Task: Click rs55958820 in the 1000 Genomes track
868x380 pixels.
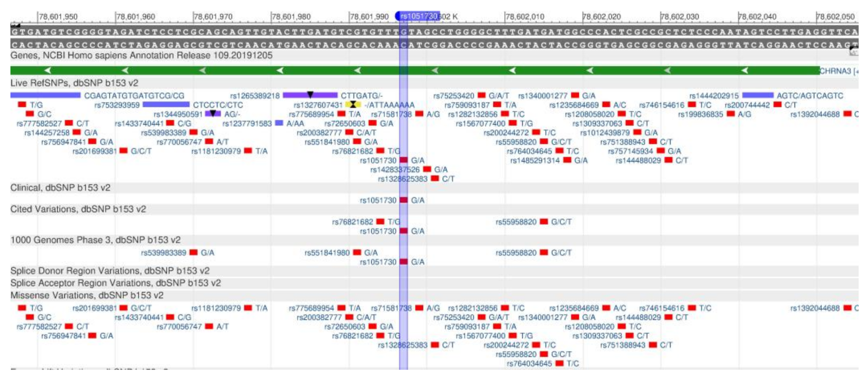Action: click(516, 253)
